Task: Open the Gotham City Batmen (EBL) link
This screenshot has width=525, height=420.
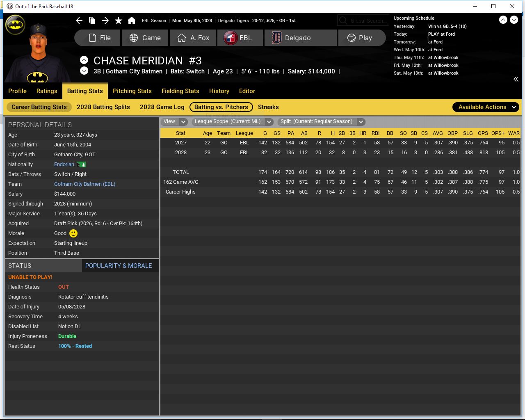Action: (x=84, y=184)
